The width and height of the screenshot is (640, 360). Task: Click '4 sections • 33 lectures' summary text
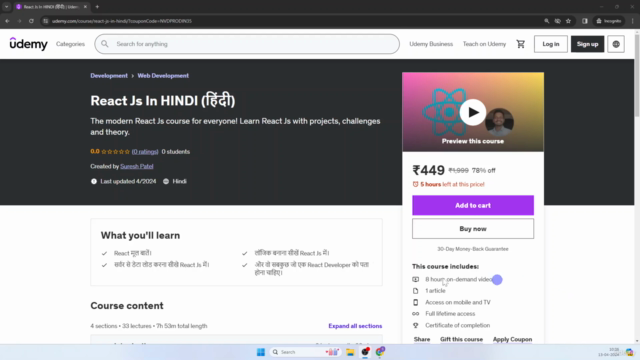(149, 326)
